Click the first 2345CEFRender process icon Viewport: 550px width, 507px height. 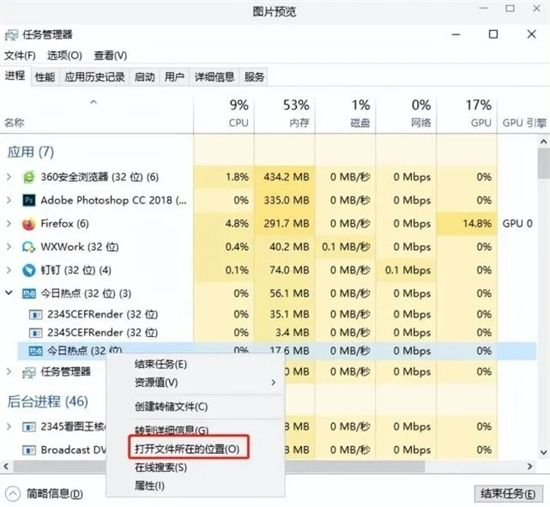click(35, 314)
